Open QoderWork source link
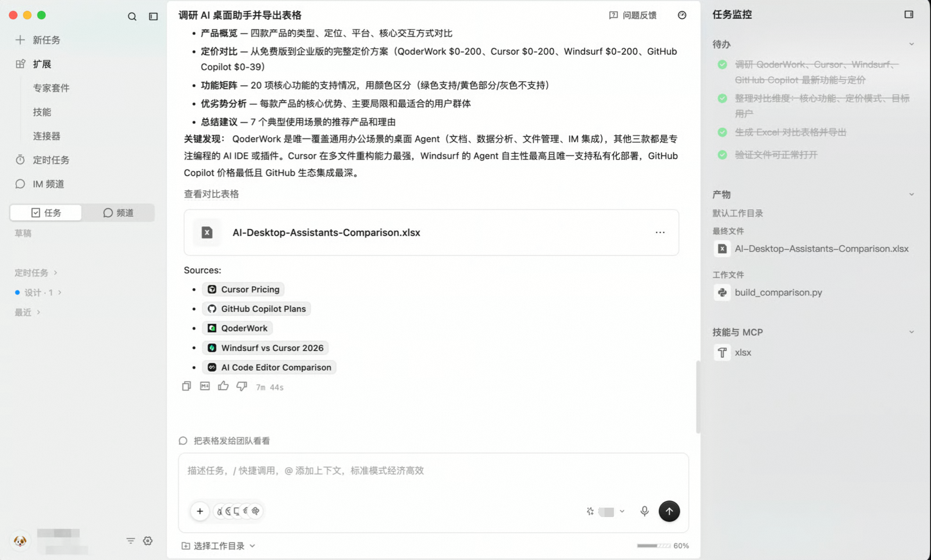This screenshot has width=931, height=560. click(x=237, y=328)
